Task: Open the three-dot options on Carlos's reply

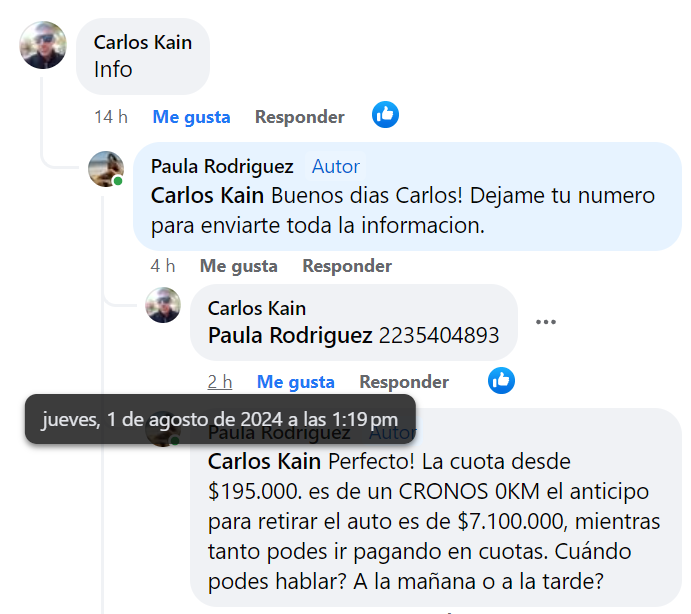Action: pyautogui.click(x=545, y=322)
